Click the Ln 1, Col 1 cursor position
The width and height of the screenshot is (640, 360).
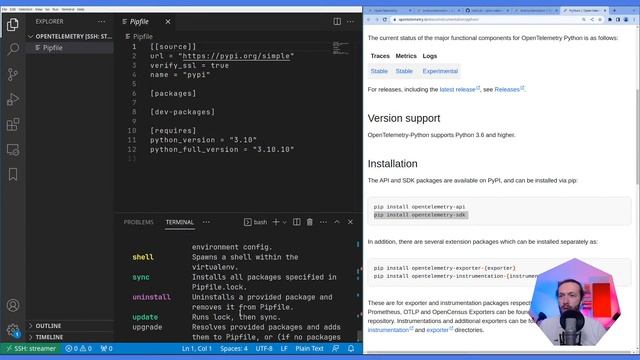pos(197,349)
